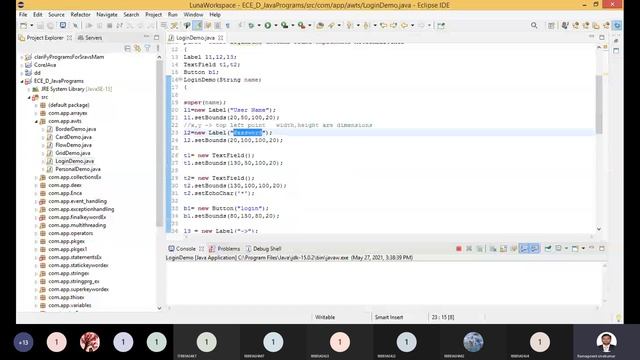Click the Coverage launch toolbar icon
This screenshot has width=640, height=360.
click(284, 25)
